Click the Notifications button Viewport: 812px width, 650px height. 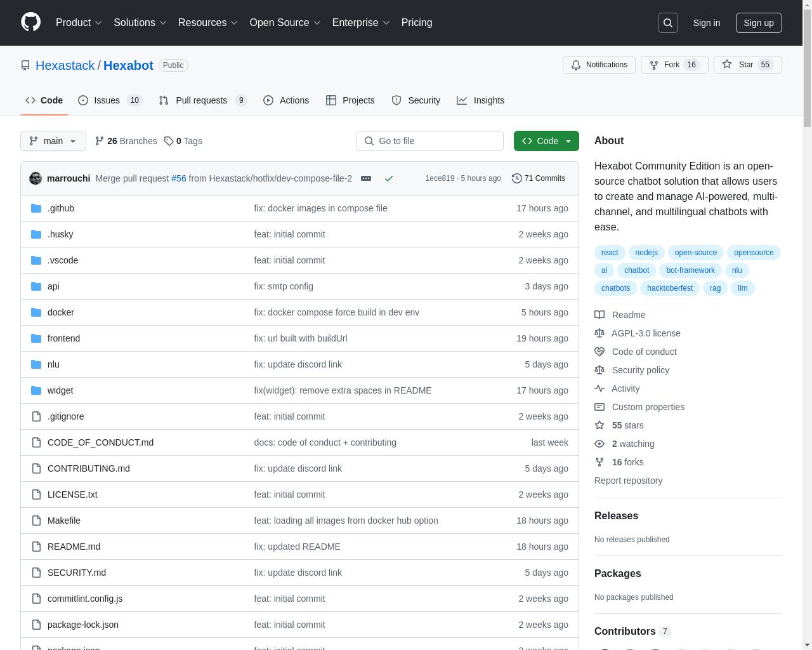pos(599,65)
